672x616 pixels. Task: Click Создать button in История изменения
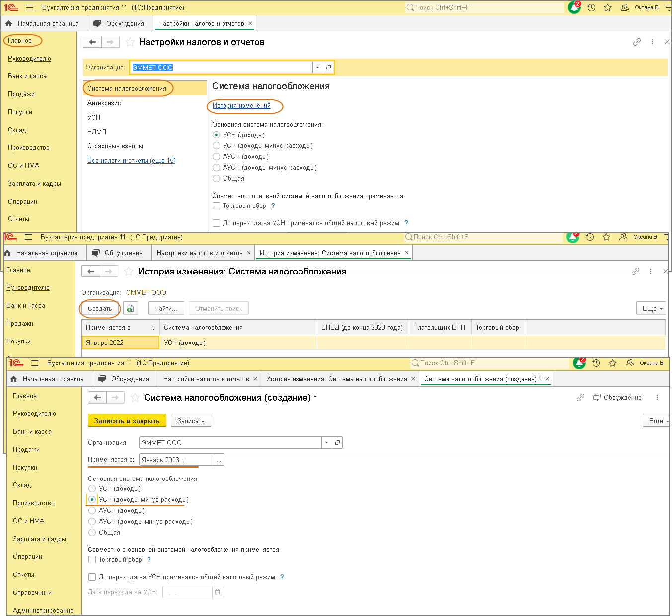(x=100, y=308)
